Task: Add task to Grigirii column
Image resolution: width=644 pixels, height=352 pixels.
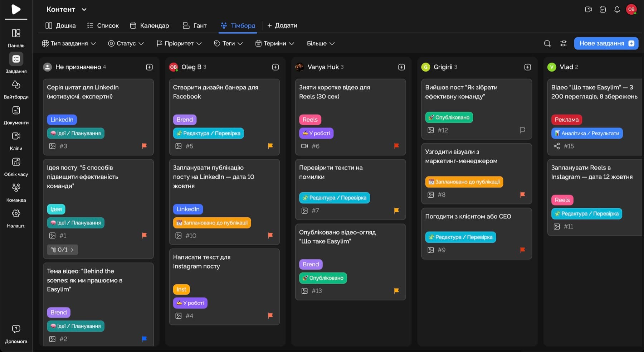Action: click(527, 67)
